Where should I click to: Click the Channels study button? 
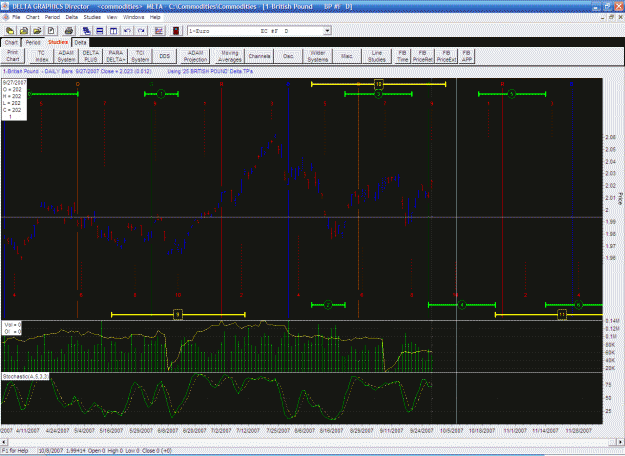[259, 56]
